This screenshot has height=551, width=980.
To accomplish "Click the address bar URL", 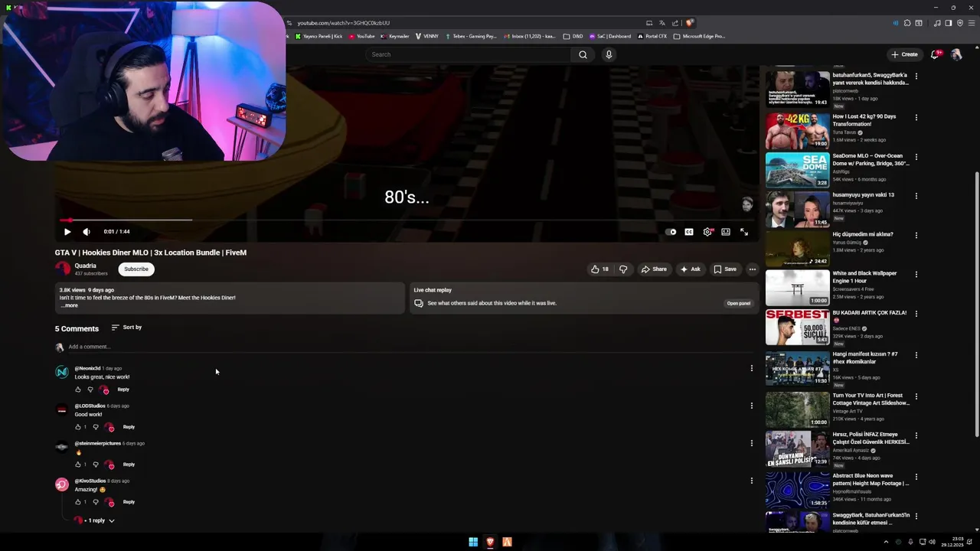I will [x=344, y=23].
